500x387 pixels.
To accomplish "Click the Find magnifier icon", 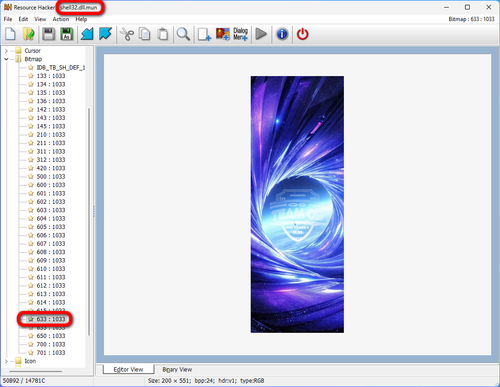I will pyautogui.click(x=183, y=34).
